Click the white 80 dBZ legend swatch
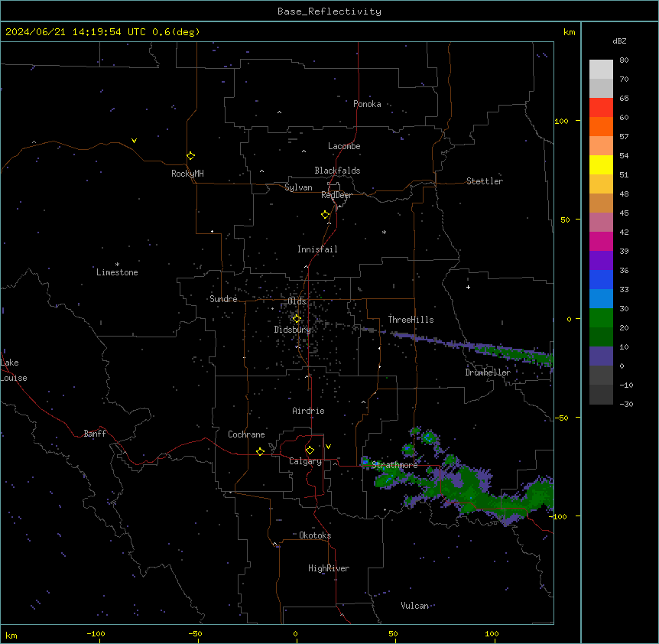This screenshot has width=659, height=644. click(x=601, y=70)
